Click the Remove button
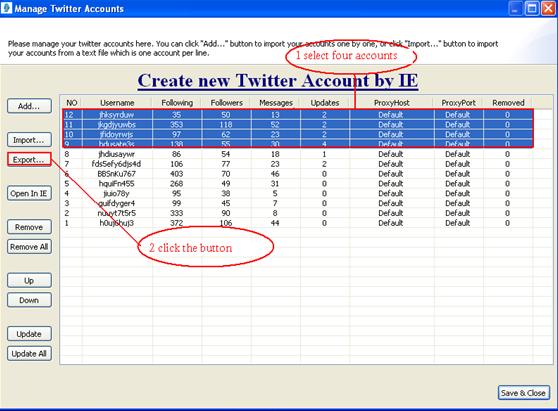Viewport: 558px width, 411px height. tap(29, 227)
